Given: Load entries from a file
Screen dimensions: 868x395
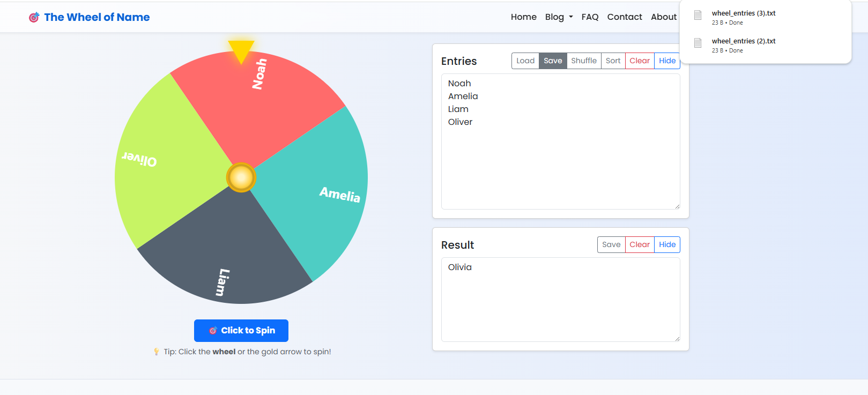Looking at the screenshot, I should 525,61.
